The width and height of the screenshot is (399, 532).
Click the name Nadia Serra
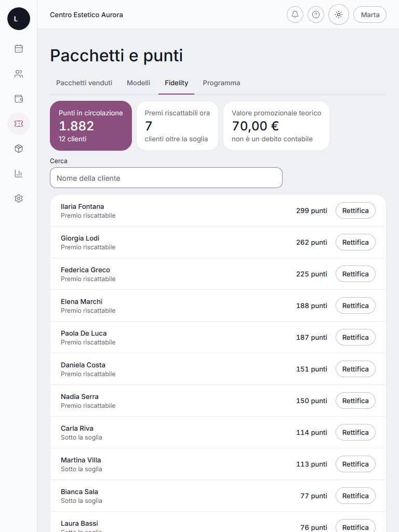[x=79, y=396]
